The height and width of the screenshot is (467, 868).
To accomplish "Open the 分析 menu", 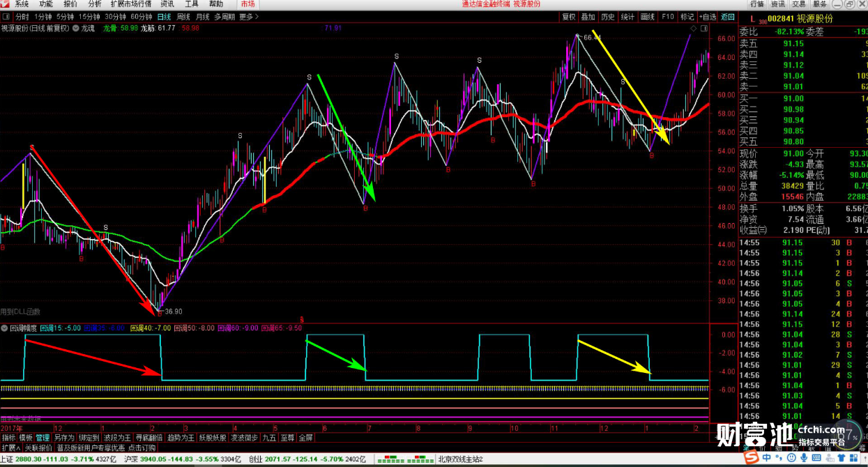I will (95, 4).
